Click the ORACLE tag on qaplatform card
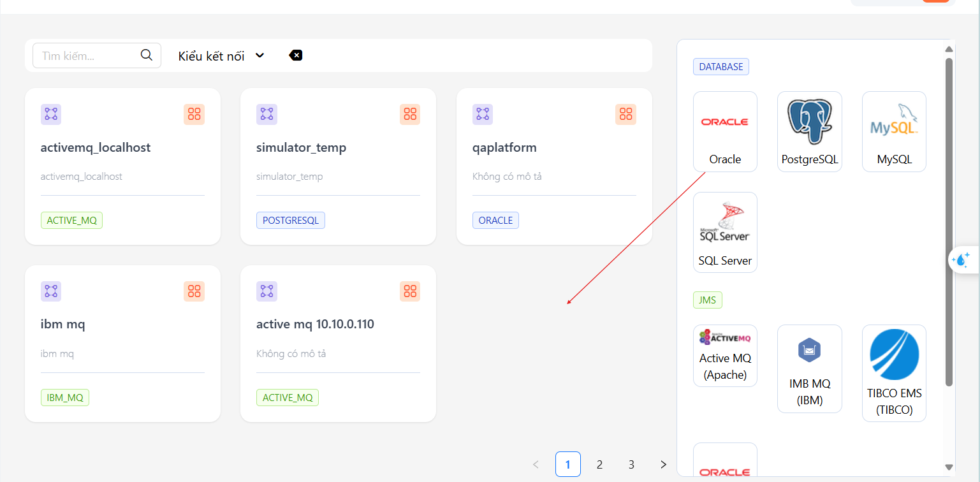Viewport: 980px width, 482px height. pos(495,221)
